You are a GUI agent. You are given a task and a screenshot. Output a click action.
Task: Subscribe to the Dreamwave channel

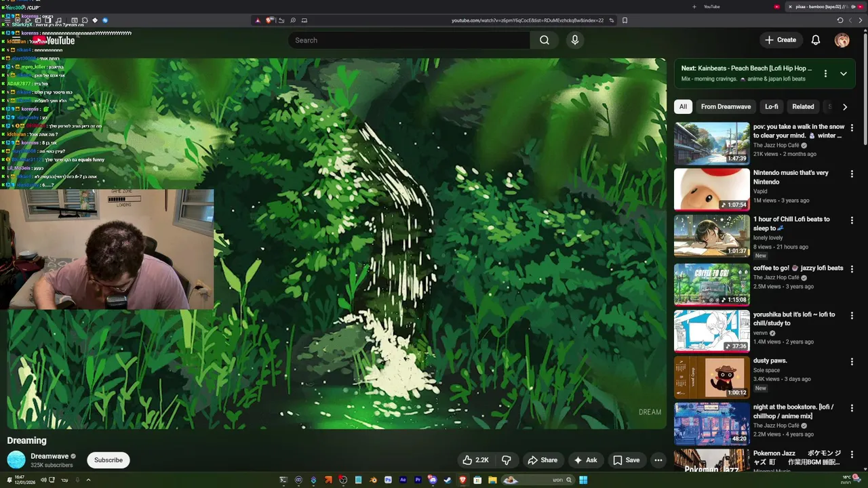tap(108, 460)
